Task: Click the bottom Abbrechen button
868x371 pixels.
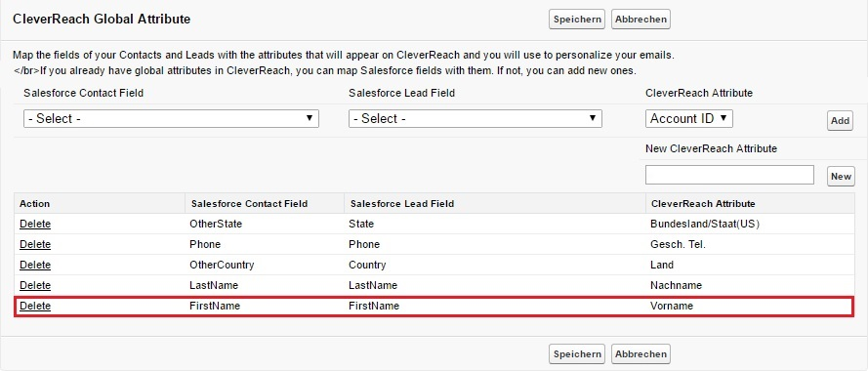Action: (x=641, y=353)
